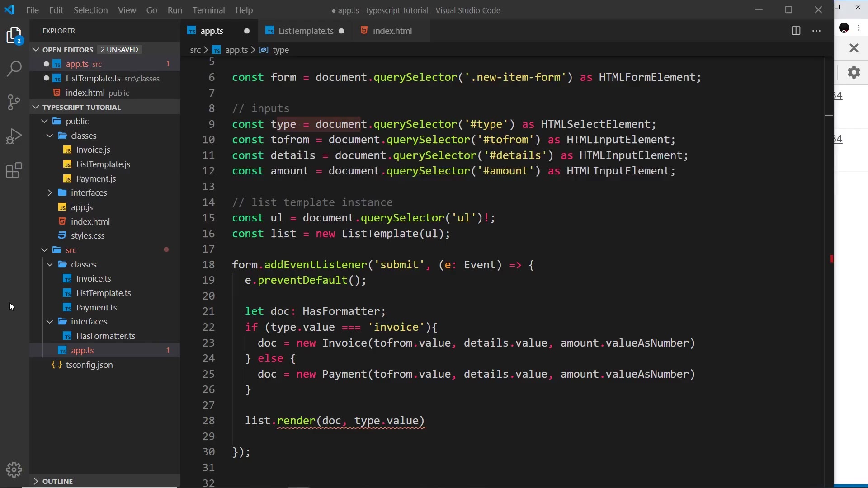The height and width of the screenshot is (488, 868).
Task: Click red error marker in editor scrollbar
Action: point(831,258)
